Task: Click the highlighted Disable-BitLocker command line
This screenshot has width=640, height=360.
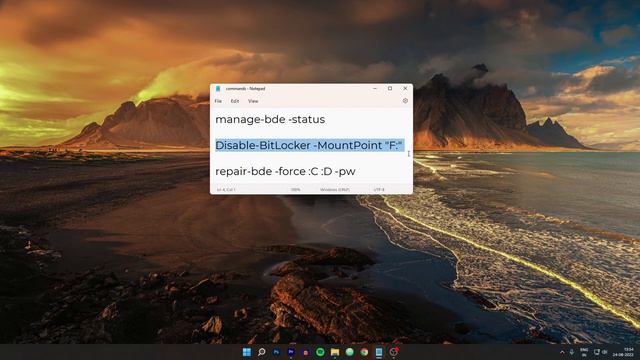Action: tap(309, 145)
